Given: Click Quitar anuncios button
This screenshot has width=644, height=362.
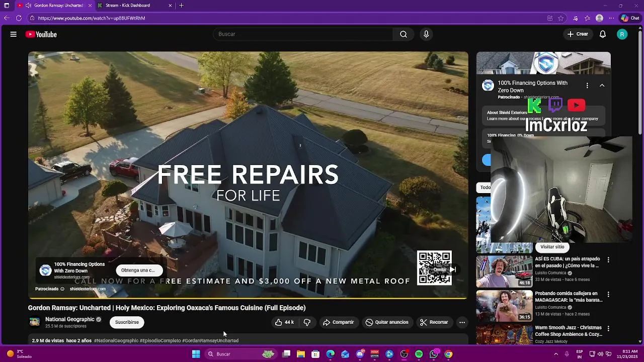Looking at the screenshot, I should coord(387,322).
